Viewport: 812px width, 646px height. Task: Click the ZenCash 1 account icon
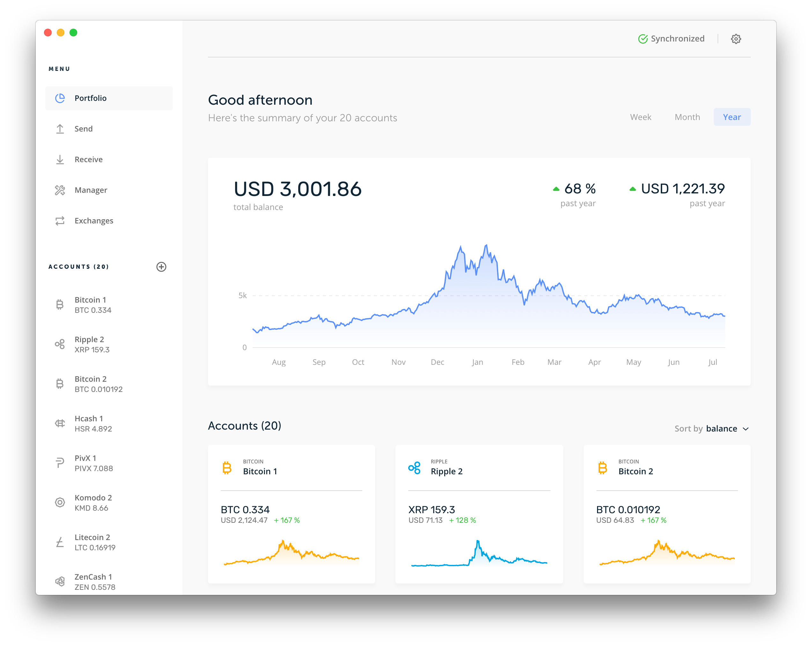pyautogui.click(x=60, y=582)
